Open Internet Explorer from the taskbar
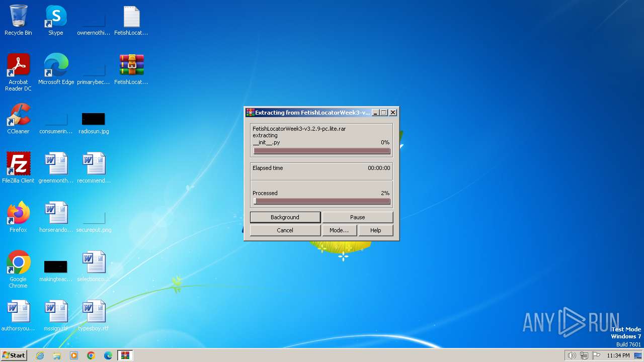Image resolution: width=644 pixels, height=362 pixels. [x=40, y=355]
